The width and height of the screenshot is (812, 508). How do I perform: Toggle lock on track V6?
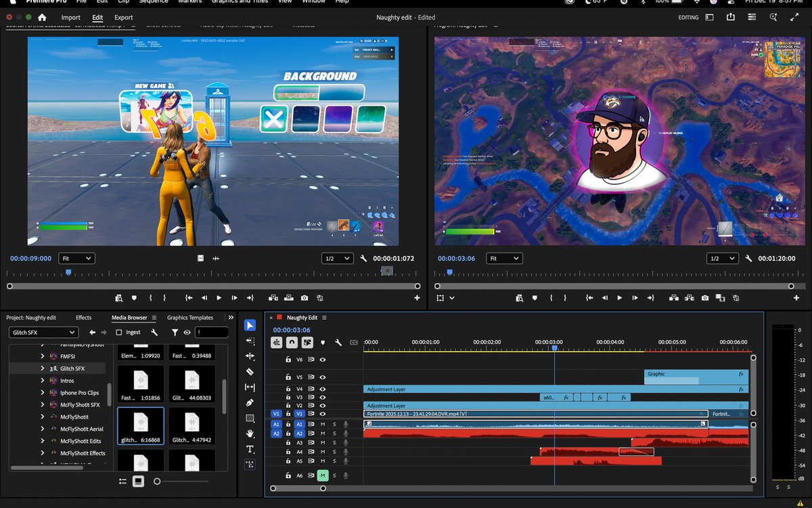click(288, 360)
